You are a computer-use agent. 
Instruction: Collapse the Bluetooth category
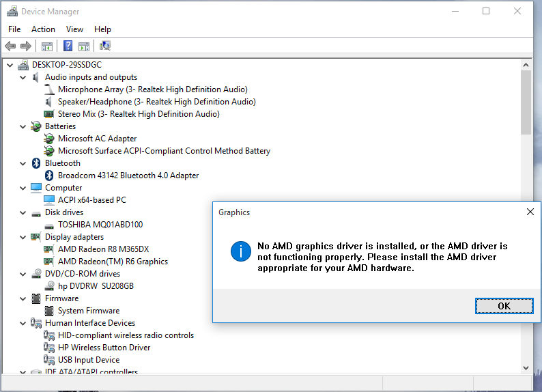click(x=23, y=163)
